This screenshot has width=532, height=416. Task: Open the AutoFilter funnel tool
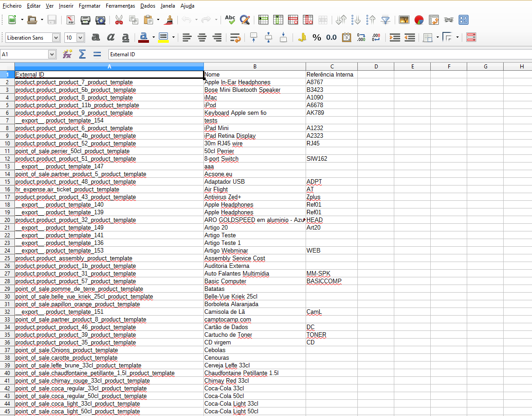(386, 20)
